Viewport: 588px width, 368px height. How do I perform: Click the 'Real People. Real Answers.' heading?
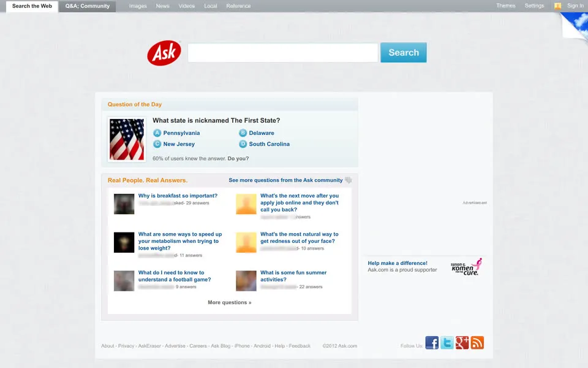click(148, 180)
